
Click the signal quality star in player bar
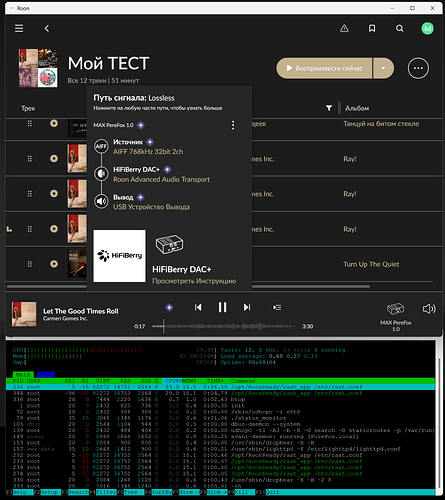(x=169, y=307)
